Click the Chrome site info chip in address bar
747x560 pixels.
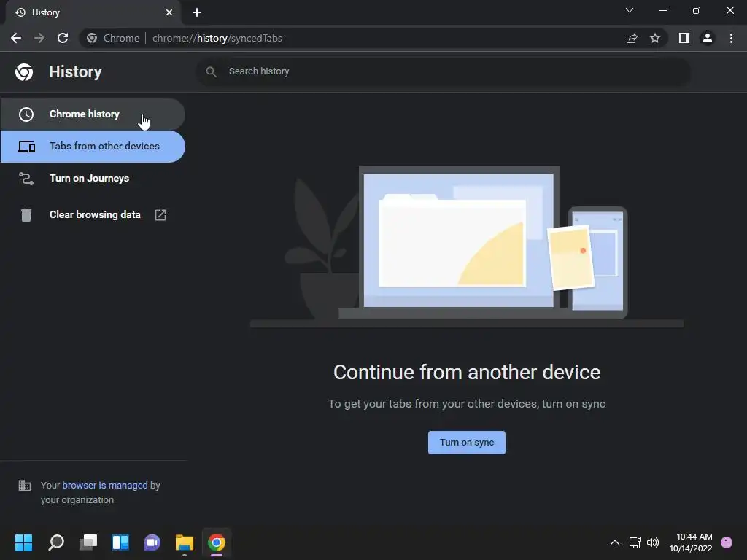tap(113, 38)
